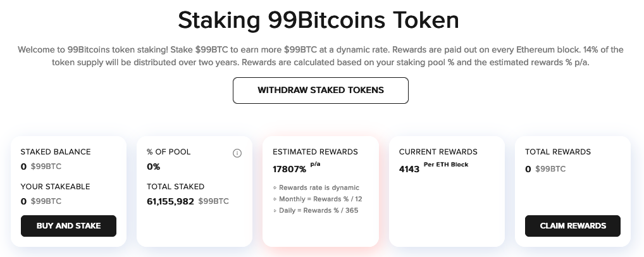Image resolution: width=644 pixels, height=257 pixels.
Task: Click the Claim Rewards button
Action: coord(573,226)
